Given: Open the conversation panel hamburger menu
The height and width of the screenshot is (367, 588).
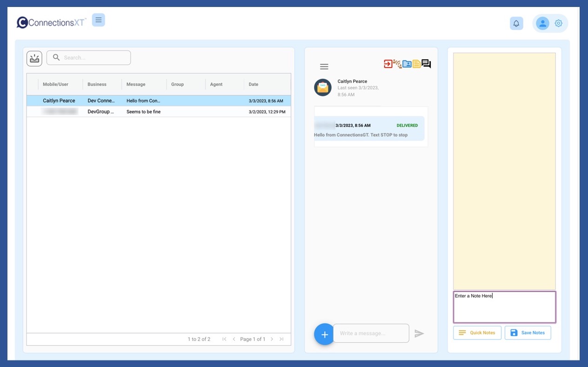Looking at the screenshot, I should [324, 67].
